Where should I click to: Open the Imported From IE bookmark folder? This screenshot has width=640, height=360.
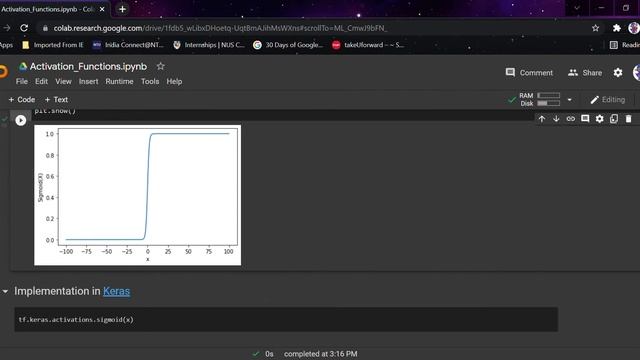tap(52, 45)
